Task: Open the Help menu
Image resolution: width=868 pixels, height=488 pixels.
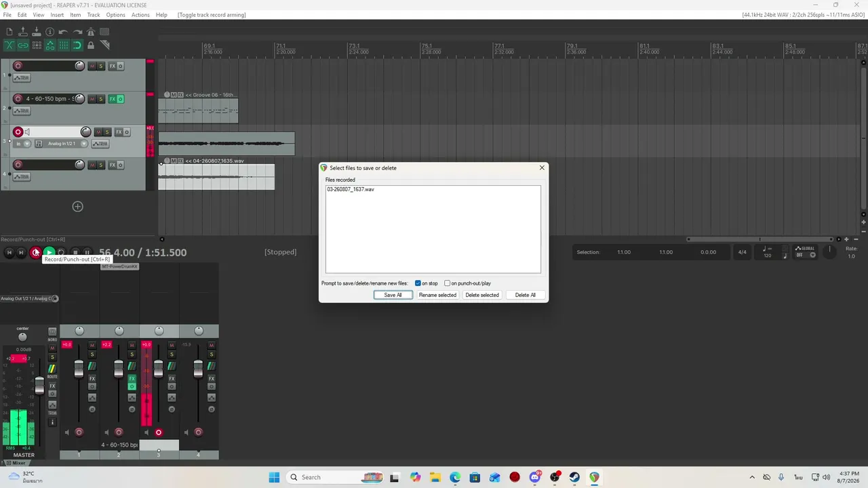Action: (x=161, y=15)
